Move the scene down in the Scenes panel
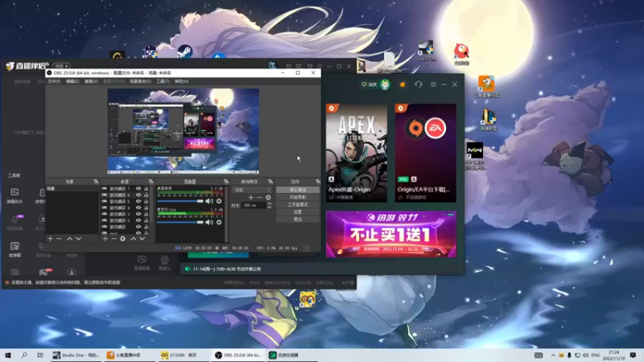Viewport: 644px width, 362px height. (x=78, y=238)
